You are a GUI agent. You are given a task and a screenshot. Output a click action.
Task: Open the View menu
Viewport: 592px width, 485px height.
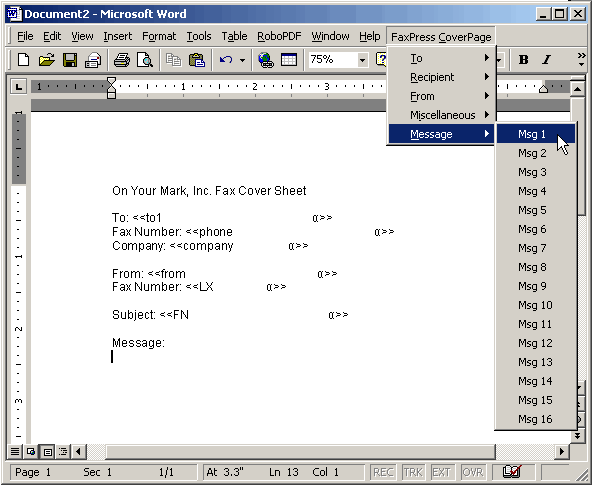pos(82,36)
